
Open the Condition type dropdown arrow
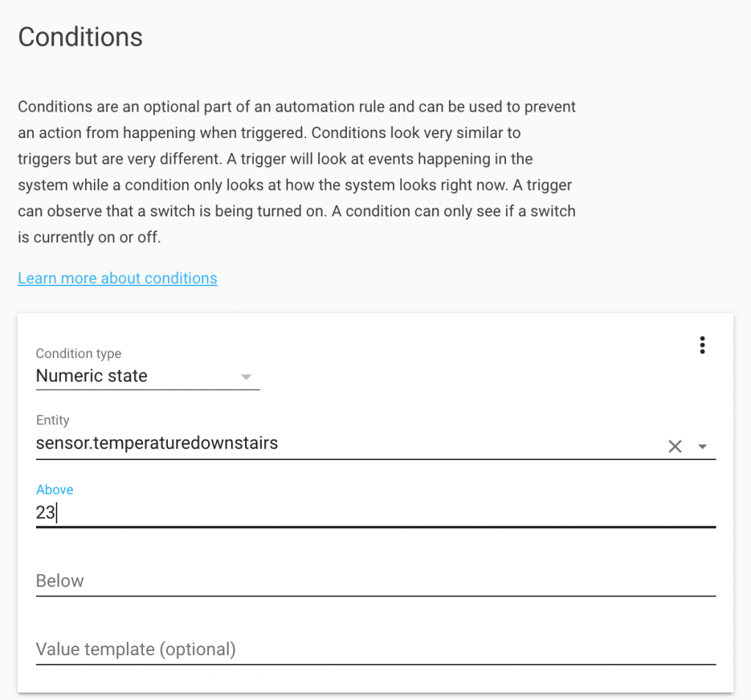[x=246, y=377]
